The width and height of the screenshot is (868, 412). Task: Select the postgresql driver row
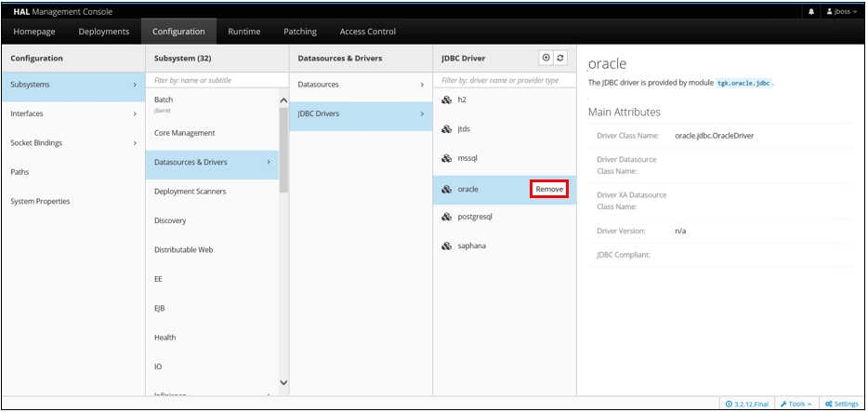[505, 217]
